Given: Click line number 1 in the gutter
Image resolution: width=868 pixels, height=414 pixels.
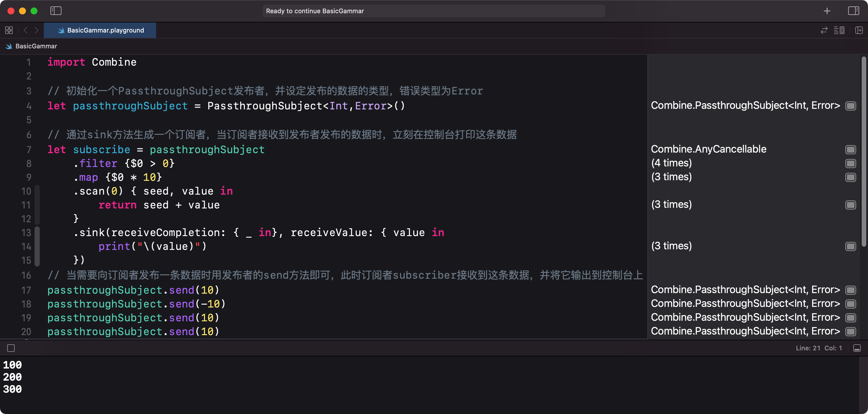Looking at the screenshot, I should [x=29, y=62].
